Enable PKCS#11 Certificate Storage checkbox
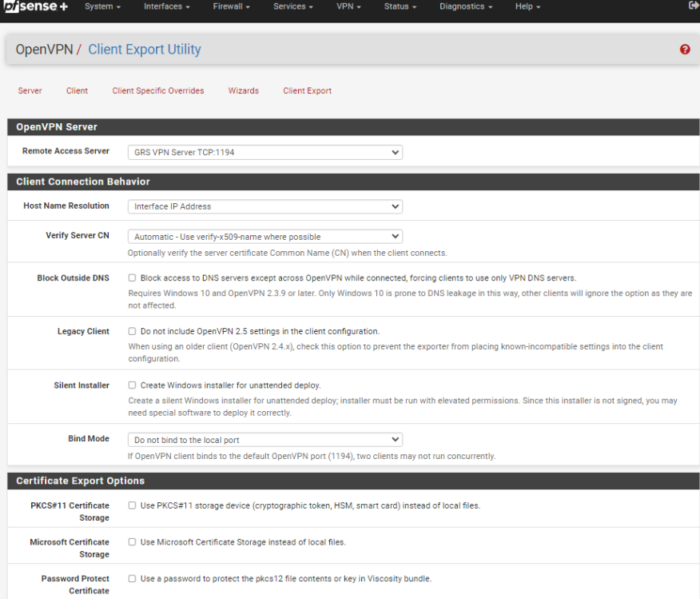 [x=132, y=505]
